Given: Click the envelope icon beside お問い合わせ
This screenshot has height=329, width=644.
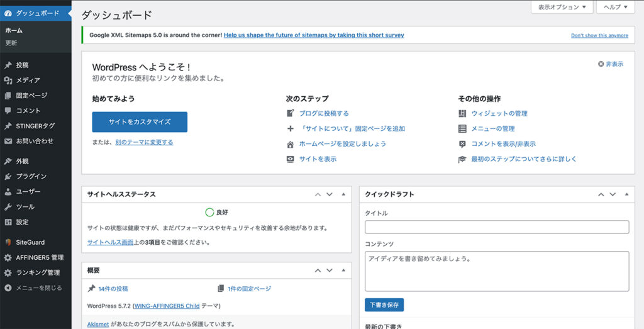Looking at the screenshot, I should [x=8, y=141].
